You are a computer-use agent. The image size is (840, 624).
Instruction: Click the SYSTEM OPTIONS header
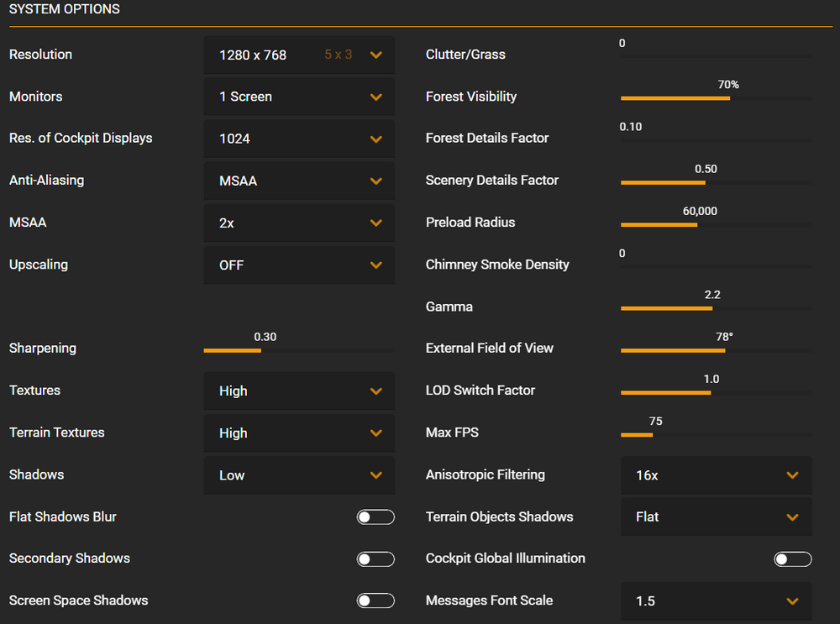(x=64, y=9)
